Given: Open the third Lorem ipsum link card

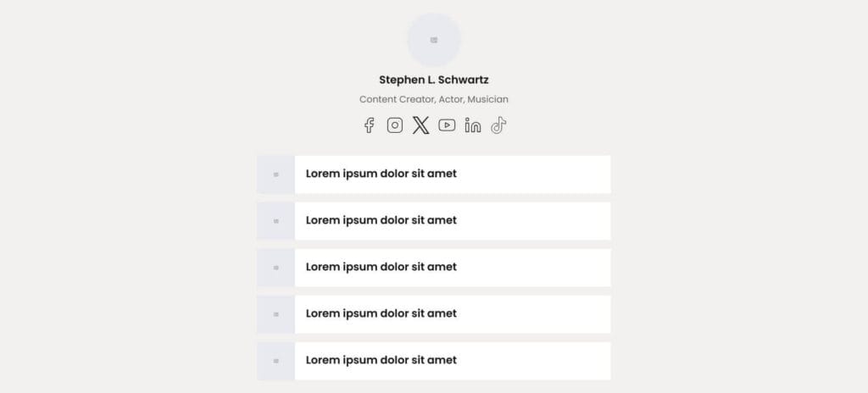Looking at the screenshot, I should tap(434, 268).
